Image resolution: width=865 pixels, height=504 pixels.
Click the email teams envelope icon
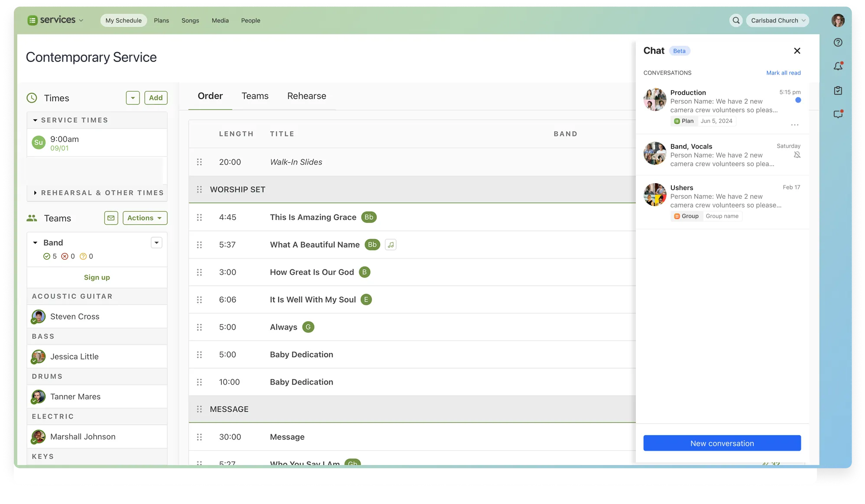111,218
